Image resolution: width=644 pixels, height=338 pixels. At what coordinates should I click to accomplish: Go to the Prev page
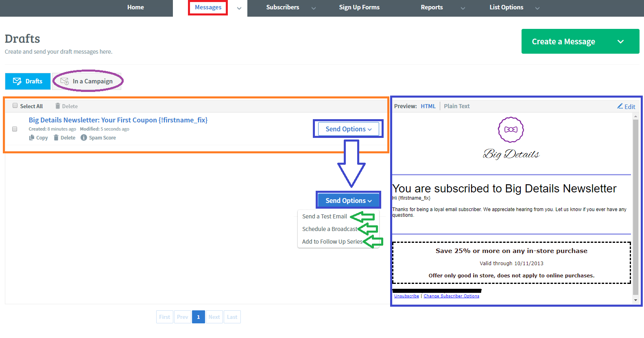(x=183, y=317)
